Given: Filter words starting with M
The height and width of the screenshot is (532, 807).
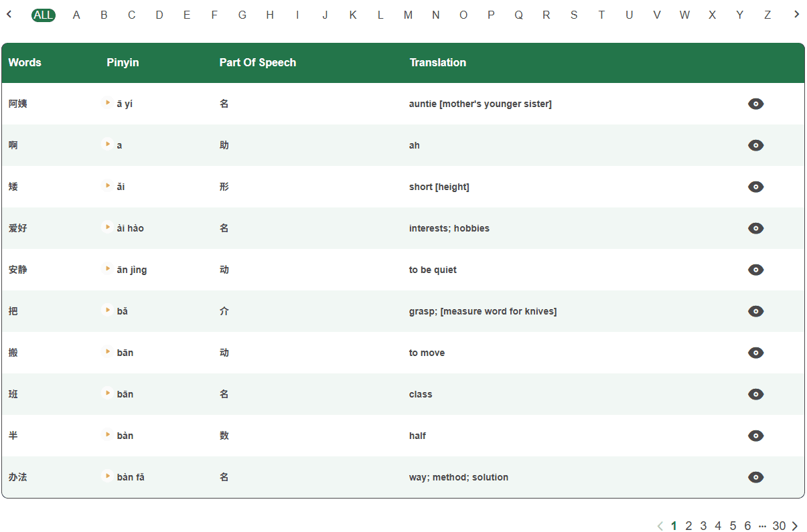Looking at the screenshot, I should point(408,13).
